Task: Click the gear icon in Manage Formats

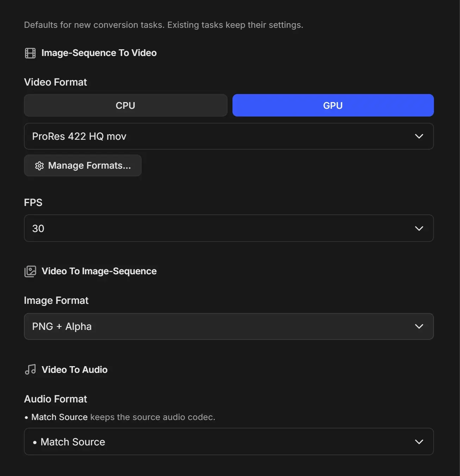Action: point(39,166)
